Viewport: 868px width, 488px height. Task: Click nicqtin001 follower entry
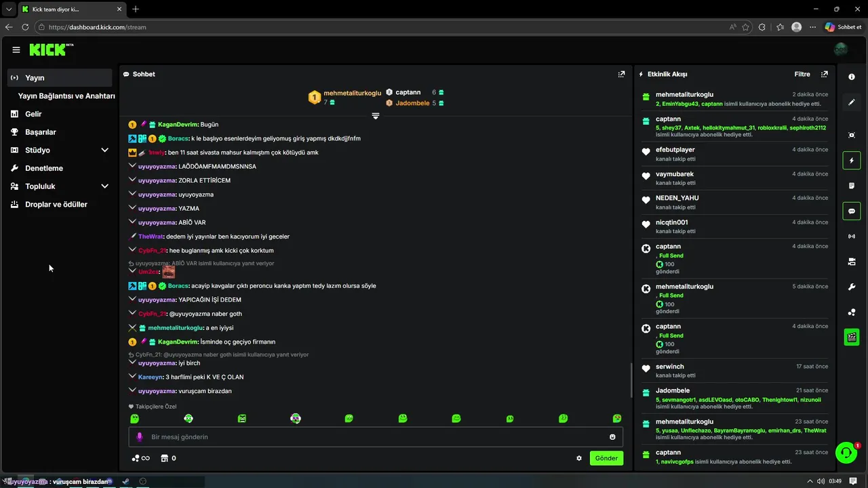click(x=672, y=222)
